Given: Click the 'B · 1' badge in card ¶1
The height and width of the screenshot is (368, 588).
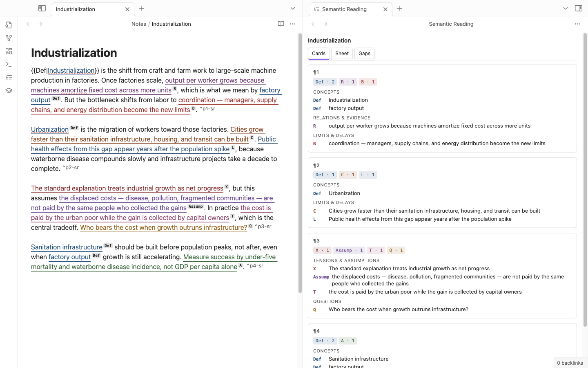Looking at the screenshot, I should pos(368,82).
